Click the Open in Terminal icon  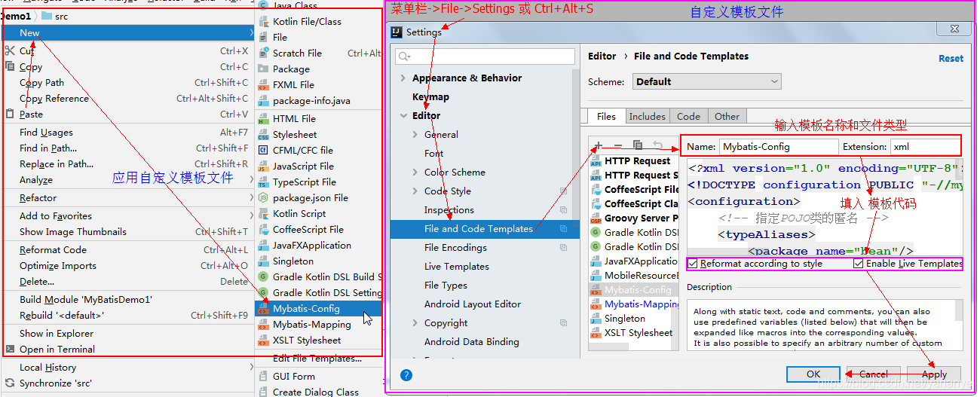click(10, 349)
